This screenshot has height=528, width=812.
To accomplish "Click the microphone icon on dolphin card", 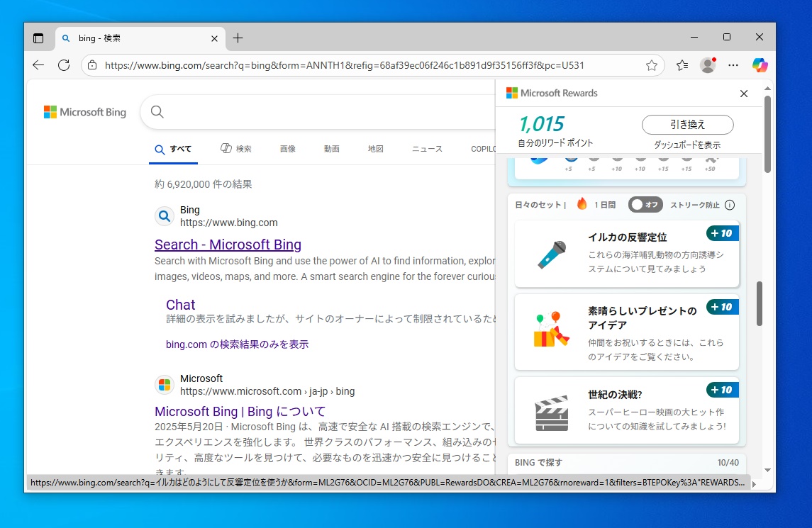I will [552, 254].
